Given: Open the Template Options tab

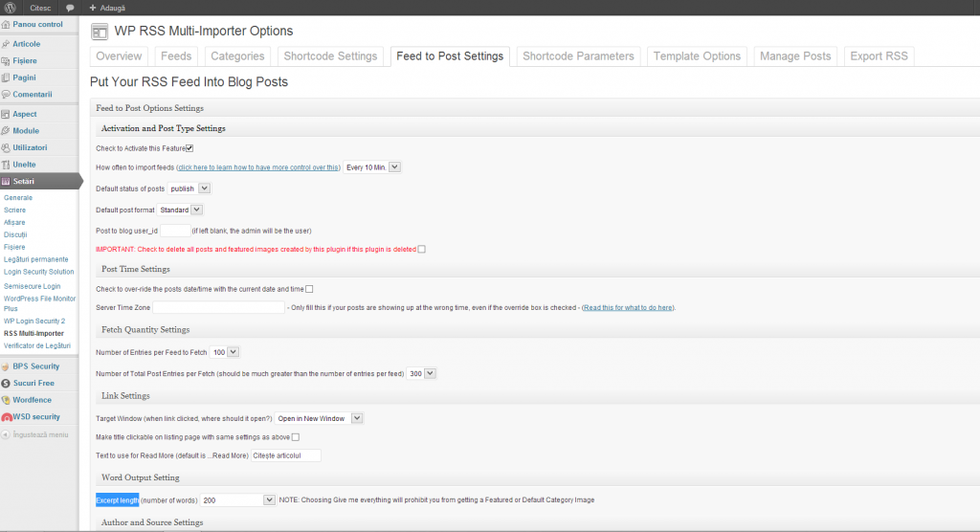Looking at the screenshot, I should click(x=697, y=56).
